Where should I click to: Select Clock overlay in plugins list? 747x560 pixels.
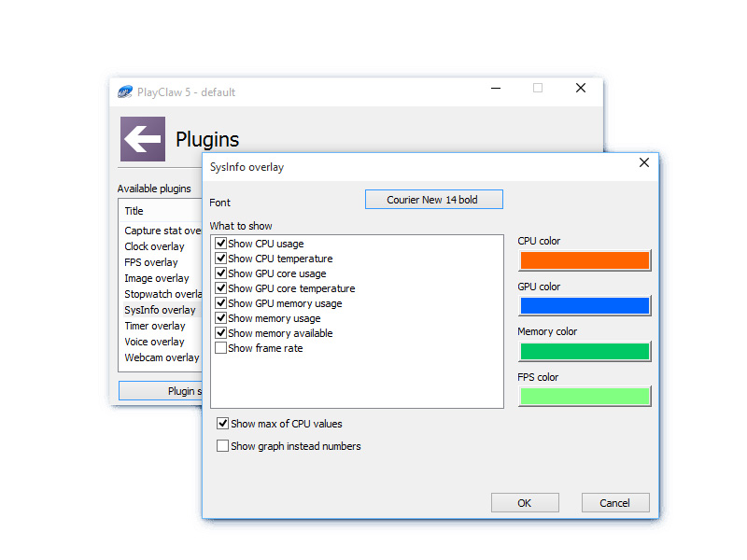(x=155, y=246)
